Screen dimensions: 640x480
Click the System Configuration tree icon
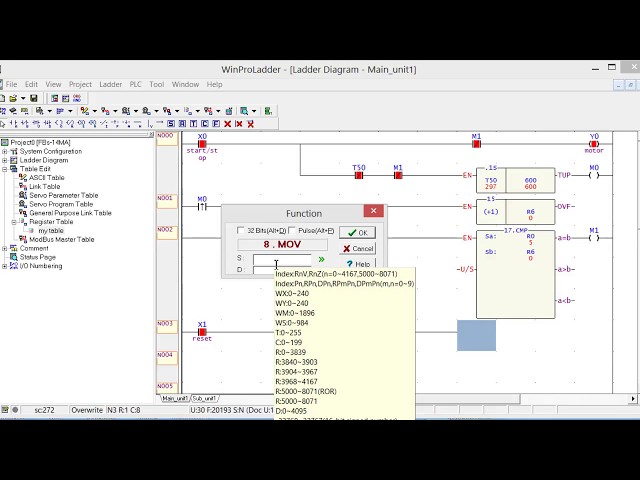click(x=13, y=151)
